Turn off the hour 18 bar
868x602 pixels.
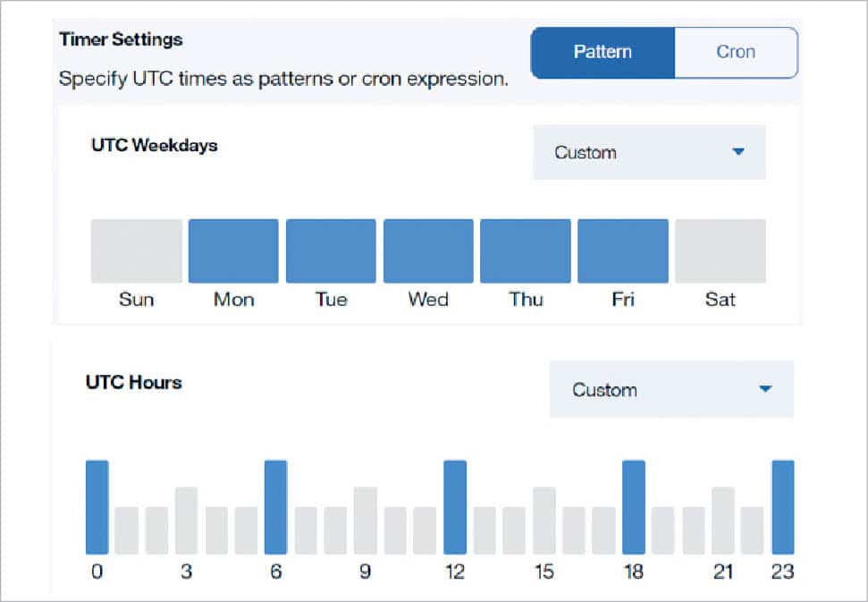click(634, 507)
